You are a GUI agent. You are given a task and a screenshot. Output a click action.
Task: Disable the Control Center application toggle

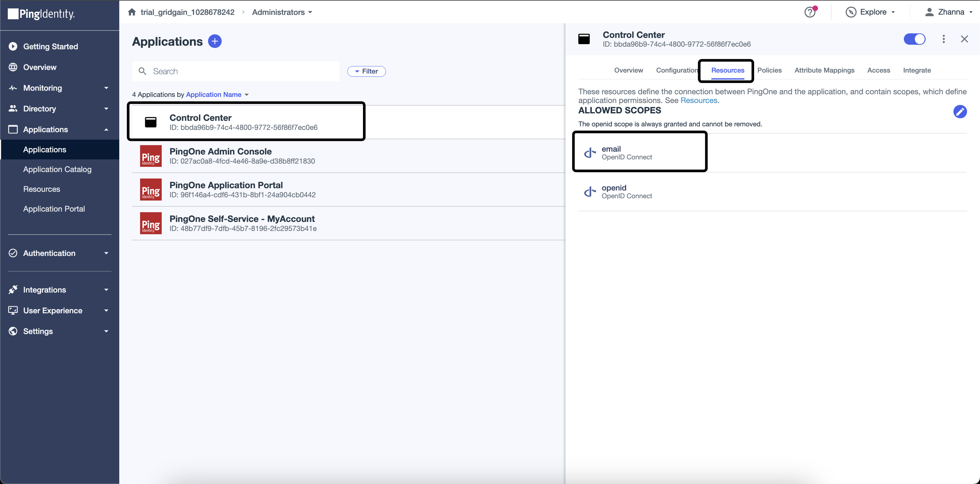(915, 39)
